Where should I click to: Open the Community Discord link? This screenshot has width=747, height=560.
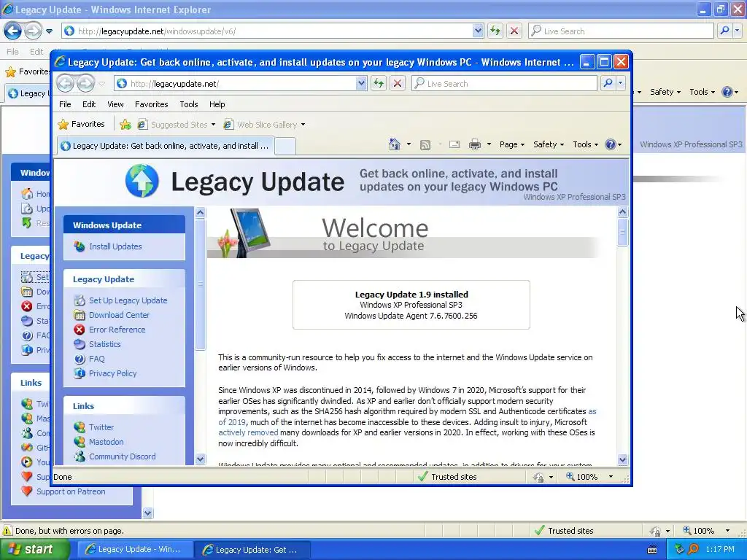(x=122, y=456)
